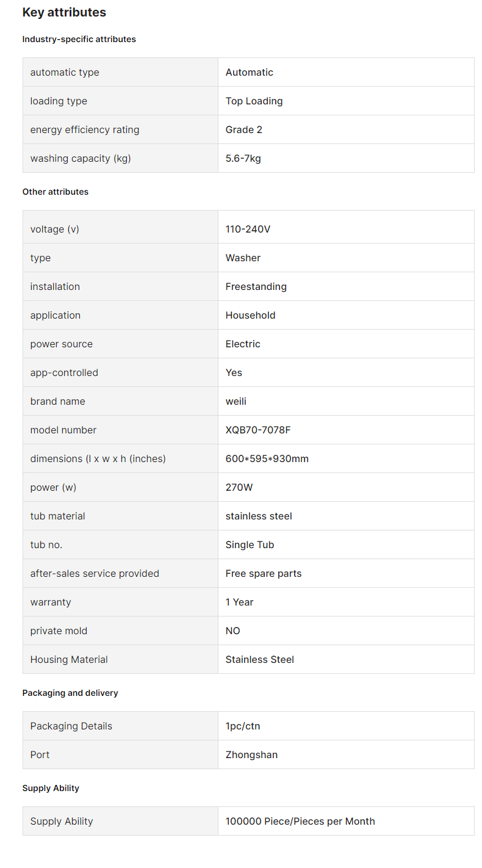This screenshot has height=868, width=482.
Task: Click the 270W power value
Action: tap(239, 487)
